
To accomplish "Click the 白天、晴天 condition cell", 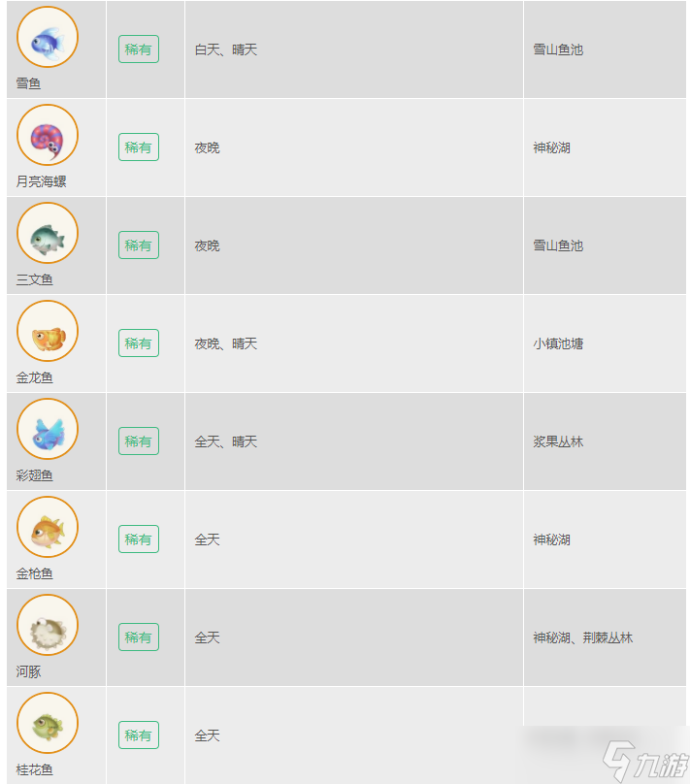I will (x=226, y=49).
